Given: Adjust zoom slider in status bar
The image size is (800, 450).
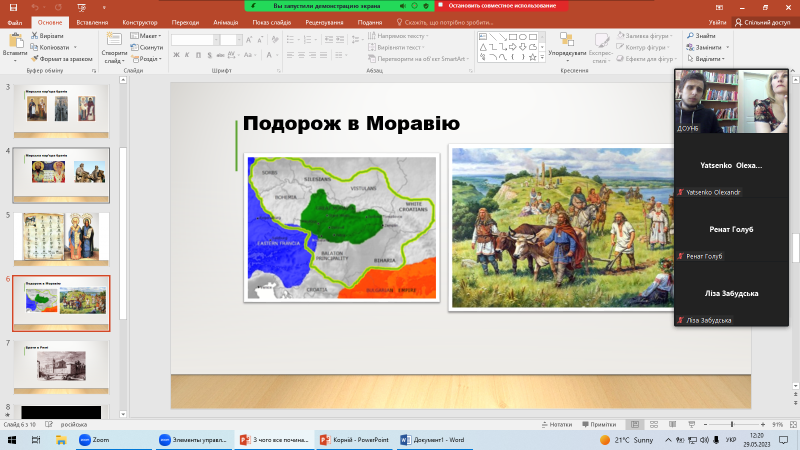Looking at the screenshot, I should (x=732, y=424).
